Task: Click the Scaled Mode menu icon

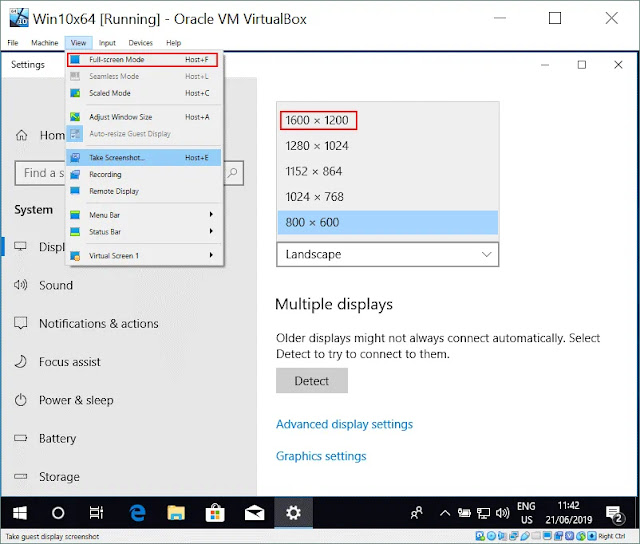Action: point(75,93)
